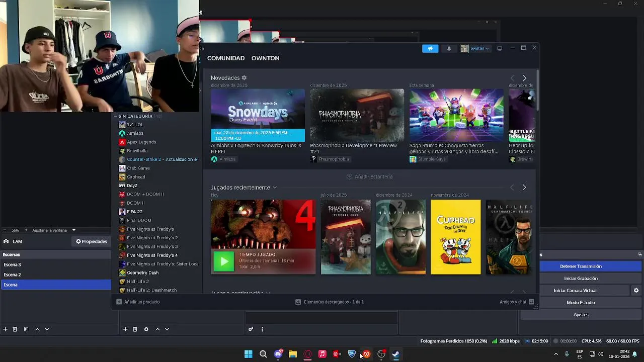This screenshot has width=644, height=362.
Task: Open Phasmophobia Development Preview news thumbnail
Action: click(357, 116)
